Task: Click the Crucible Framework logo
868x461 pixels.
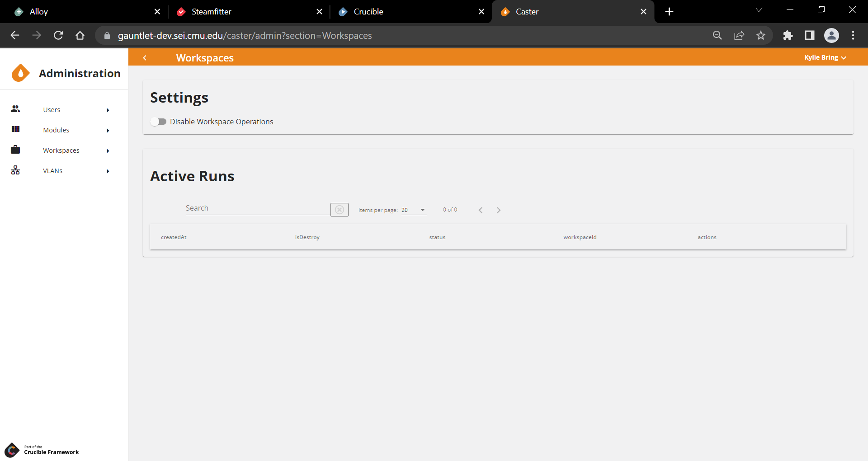Action: pyautogui.click(x=12, y=450)
